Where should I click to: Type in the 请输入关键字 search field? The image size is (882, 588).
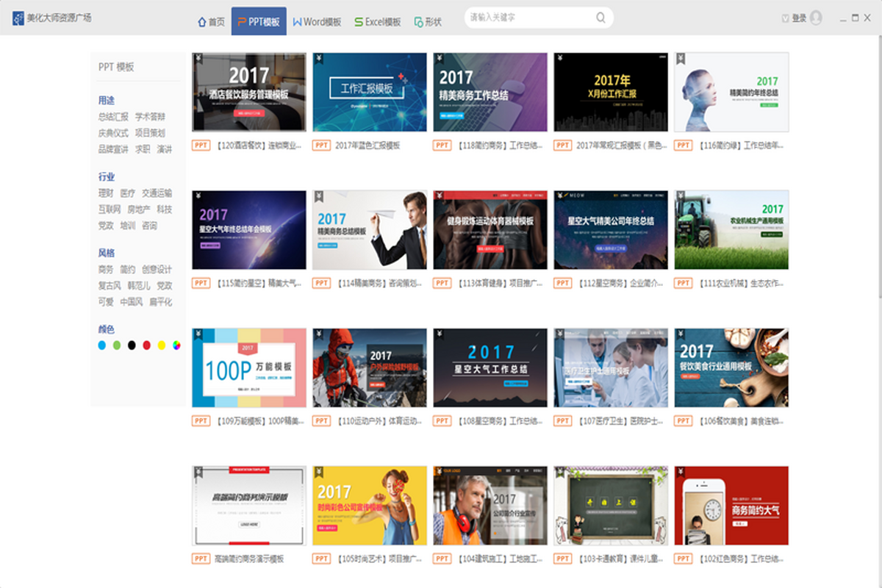[529, 18]
